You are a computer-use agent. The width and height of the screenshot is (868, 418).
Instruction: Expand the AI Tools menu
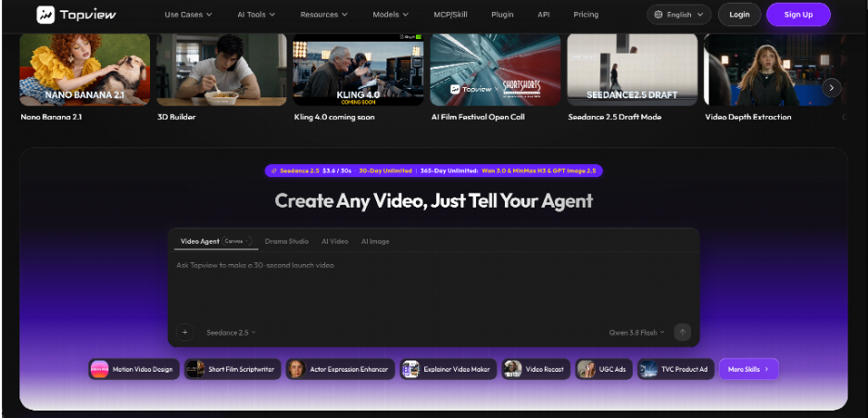click(x=257, y=15)
